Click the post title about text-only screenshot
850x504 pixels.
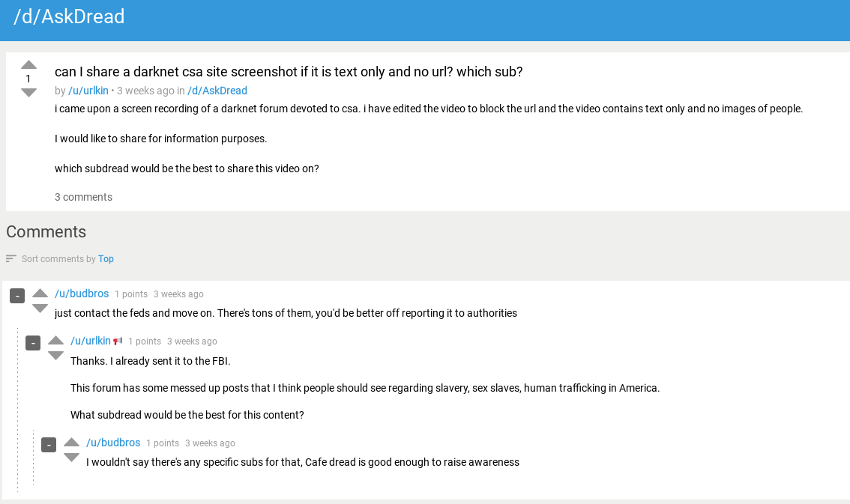click(x=289, y=72)
